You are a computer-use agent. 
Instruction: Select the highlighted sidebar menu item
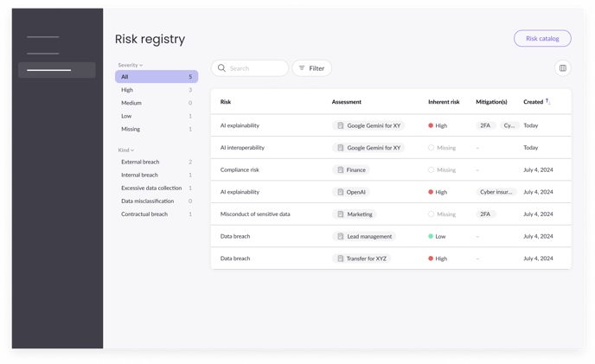[x=57, y=70]
